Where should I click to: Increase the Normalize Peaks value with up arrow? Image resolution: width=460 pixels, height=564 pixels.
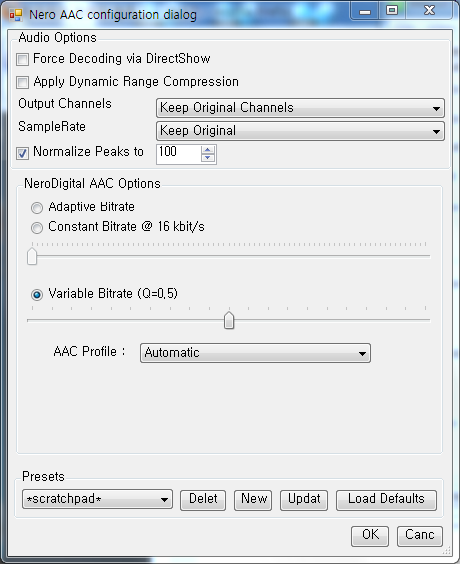pyautogui.click(x=208, y=150)
